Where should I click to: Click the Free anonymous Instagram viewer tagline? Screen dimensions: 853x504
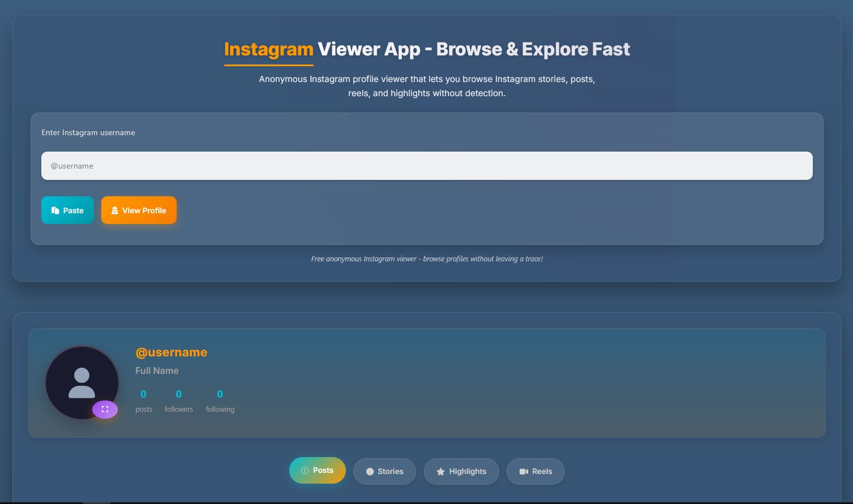(427, 259)
